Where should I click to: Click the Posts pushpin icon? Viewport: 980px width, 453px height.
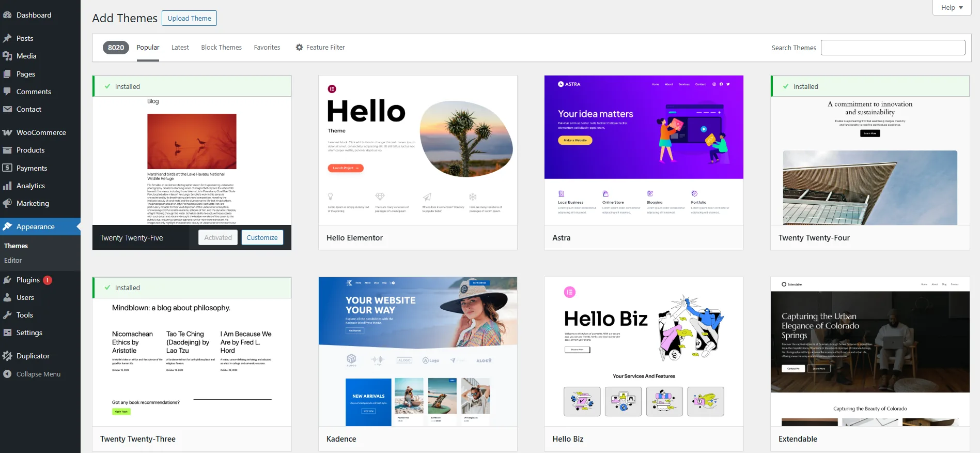(x=7, y=38)
